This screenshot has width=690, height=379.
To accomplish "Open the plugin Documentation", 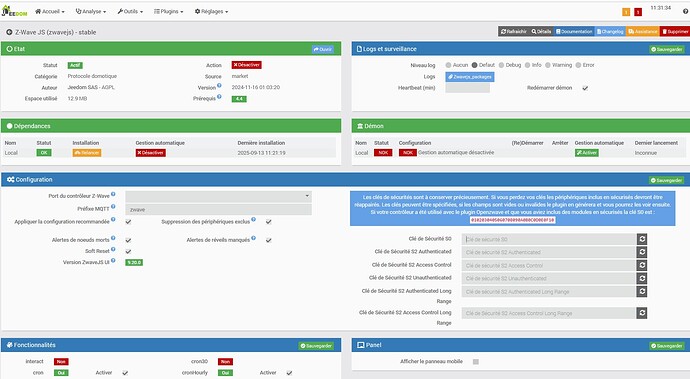I will [x=574, y=32].
